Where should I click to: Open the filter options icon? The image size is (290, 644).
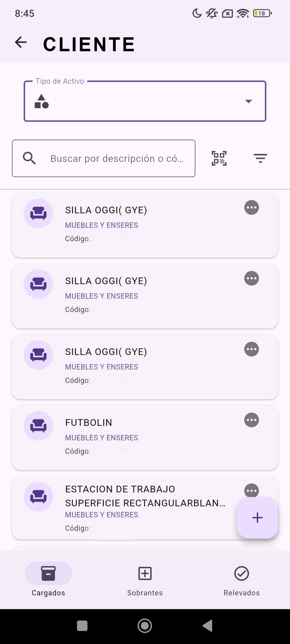[260, 158]
